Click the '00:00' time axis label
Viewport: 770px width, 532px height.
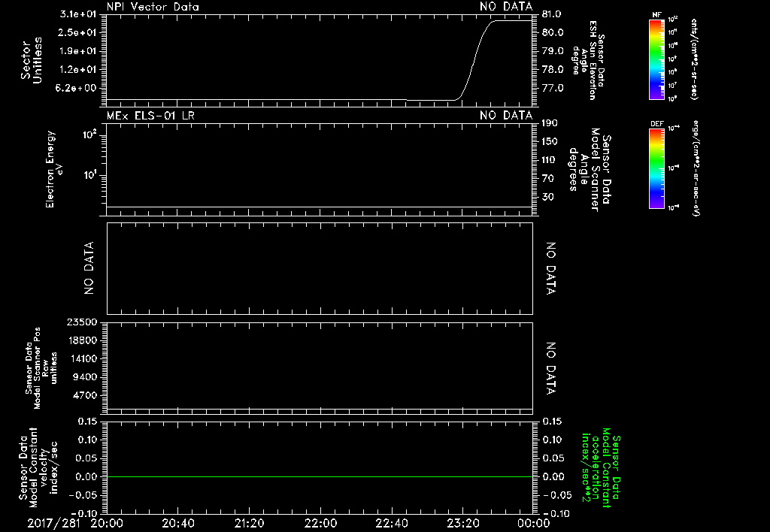(x=534, y=523)
